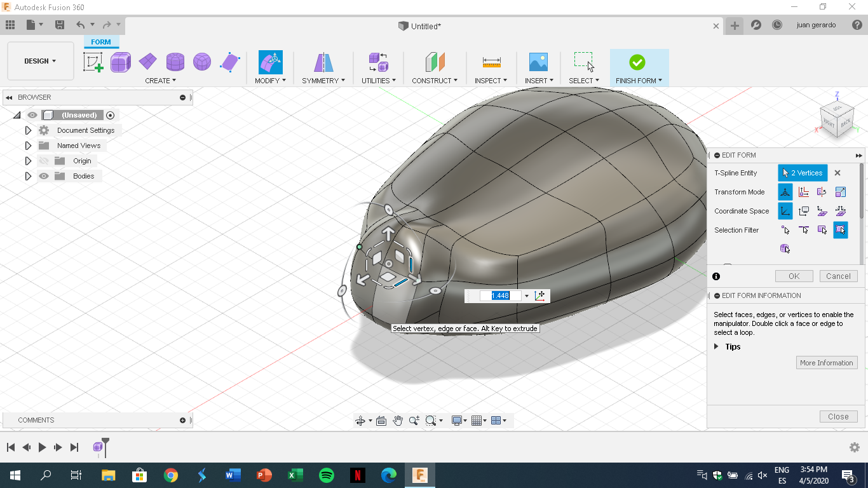Open the Zoom tool in the navigation bar
868x488 pixels.
point(414,420)
